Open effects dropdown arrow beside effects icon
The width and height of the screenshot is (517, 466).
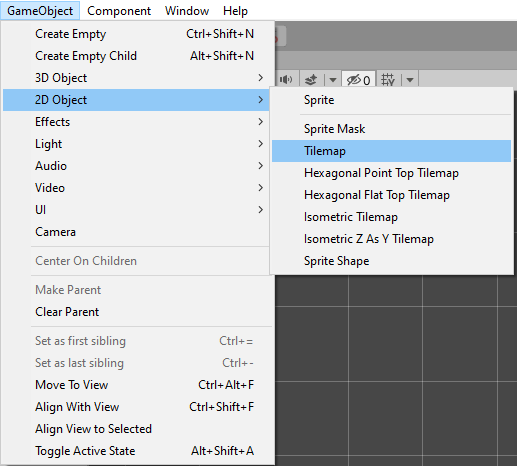332,80
